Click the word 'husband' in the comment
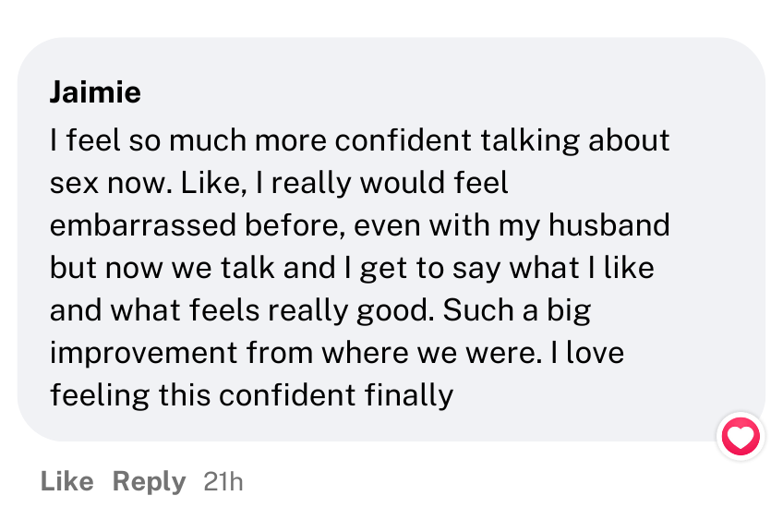 pyautogui.click(x=608, y=224)
